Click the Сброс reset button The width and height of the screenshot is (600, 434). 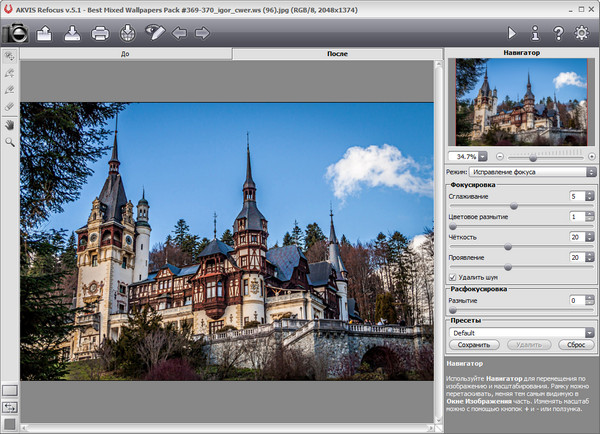[x=574, y=345]
